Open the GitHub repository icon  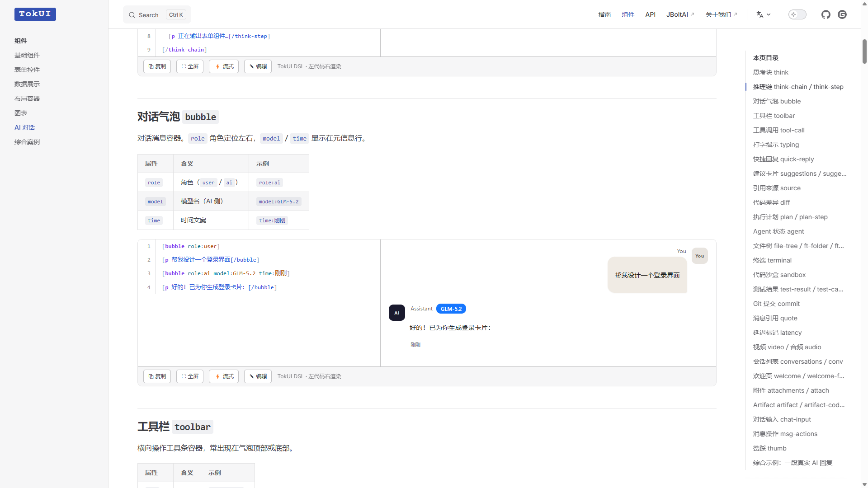[x=826, y=14]
